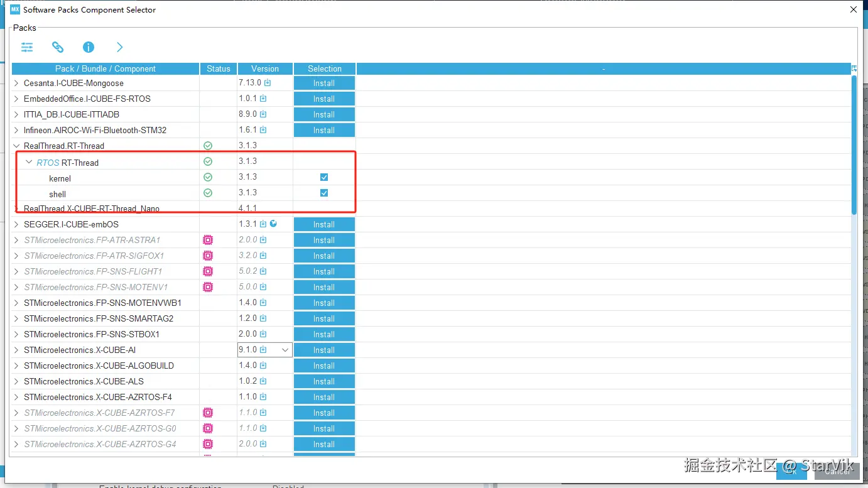
Task: Install the STMicroelectronics.FP-SNS-STBOX1 pack
Action: click(324, 334)
